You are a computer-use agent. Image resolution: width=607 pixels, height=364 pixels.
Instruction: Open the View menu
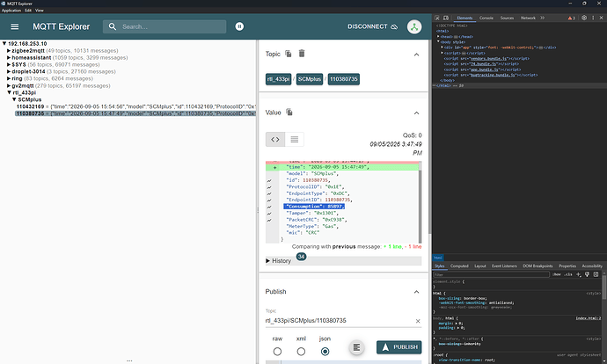click(40, 11)
